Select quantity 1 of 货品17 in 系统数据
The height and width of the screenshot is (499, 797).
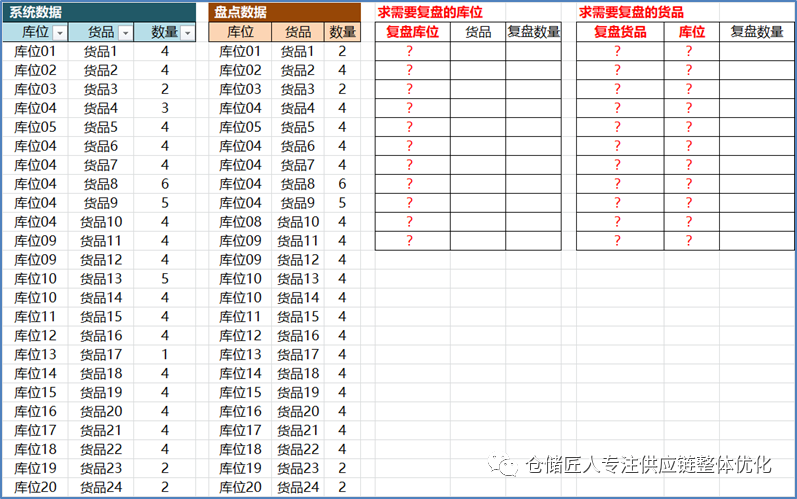[x=165, y=355]
